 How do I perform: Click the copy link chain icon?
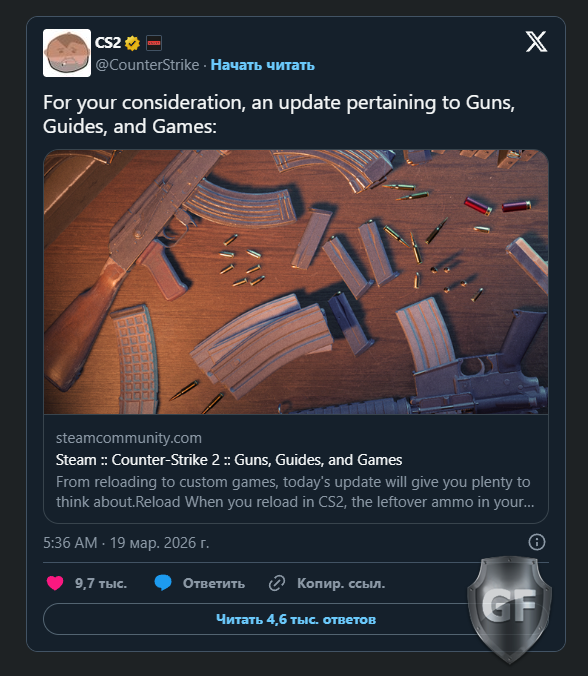click(x=277, y=583)
